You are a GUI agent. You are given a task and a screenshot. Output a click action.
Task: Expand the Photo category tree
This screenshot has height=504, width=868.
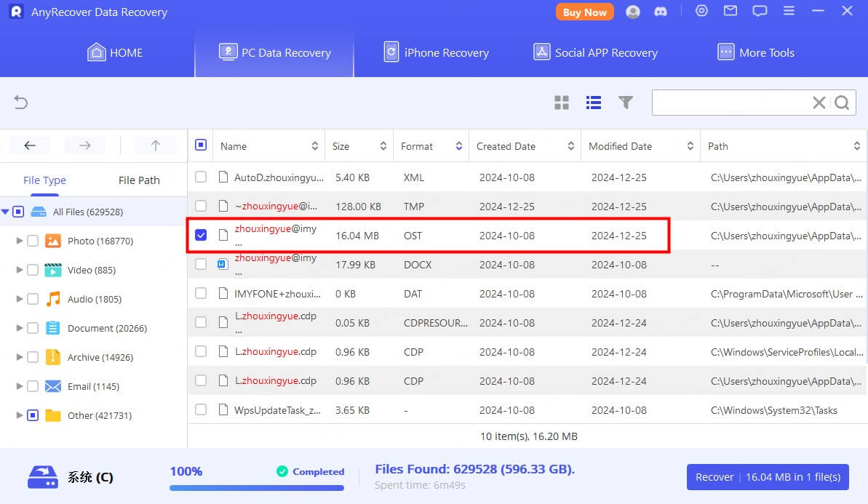click(20, 241)
